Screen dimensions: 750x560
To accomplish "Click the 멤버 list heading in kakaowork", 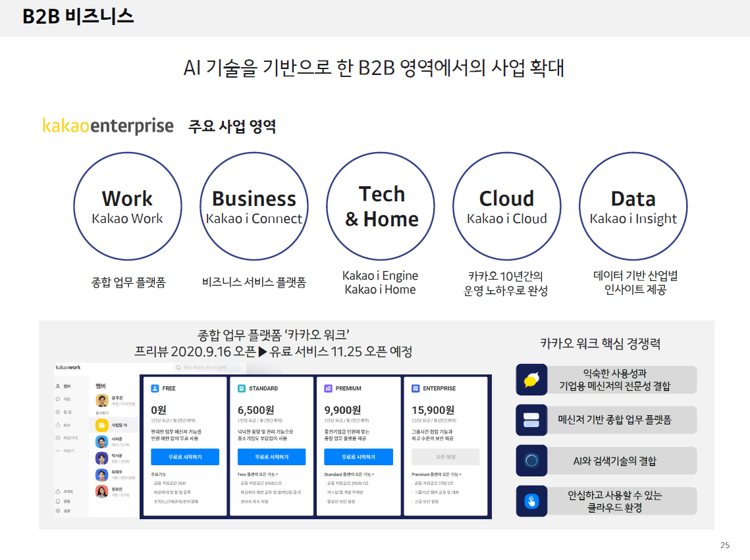I will pos(101,386).
